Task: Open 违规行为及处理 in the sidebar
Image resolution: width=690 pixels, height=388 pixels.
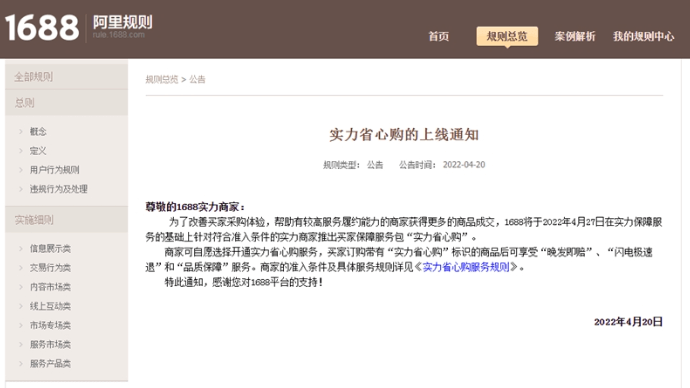Action: 59,189
